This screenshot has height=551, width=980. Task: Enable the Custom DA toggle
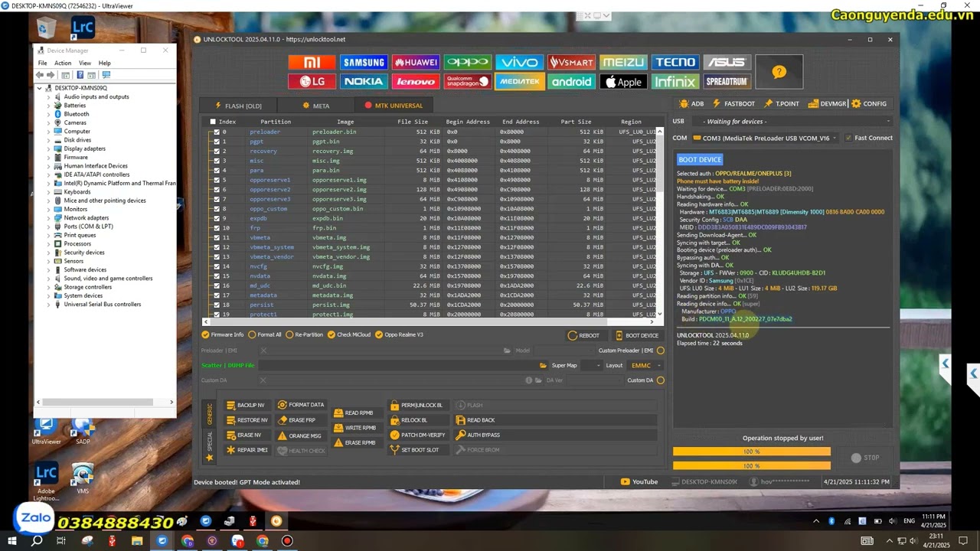(661, 380)
